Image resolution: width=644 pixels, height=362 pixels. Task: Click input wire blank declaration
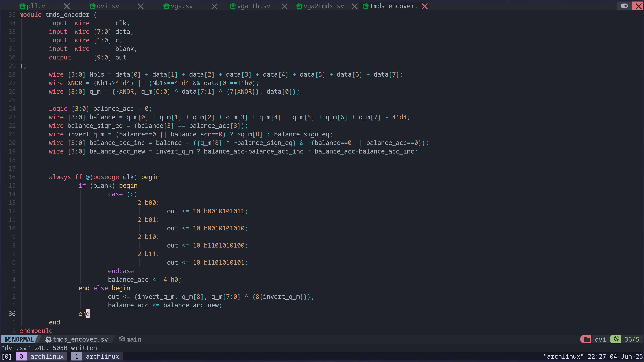coord(93,49)
